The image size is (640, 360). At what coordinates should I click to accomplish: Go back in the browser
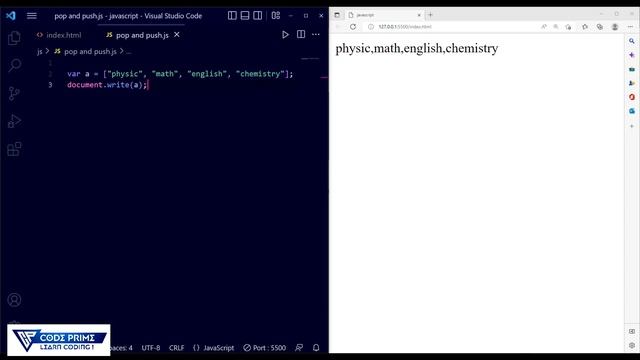pyautogui.click(x=338, y=27)
